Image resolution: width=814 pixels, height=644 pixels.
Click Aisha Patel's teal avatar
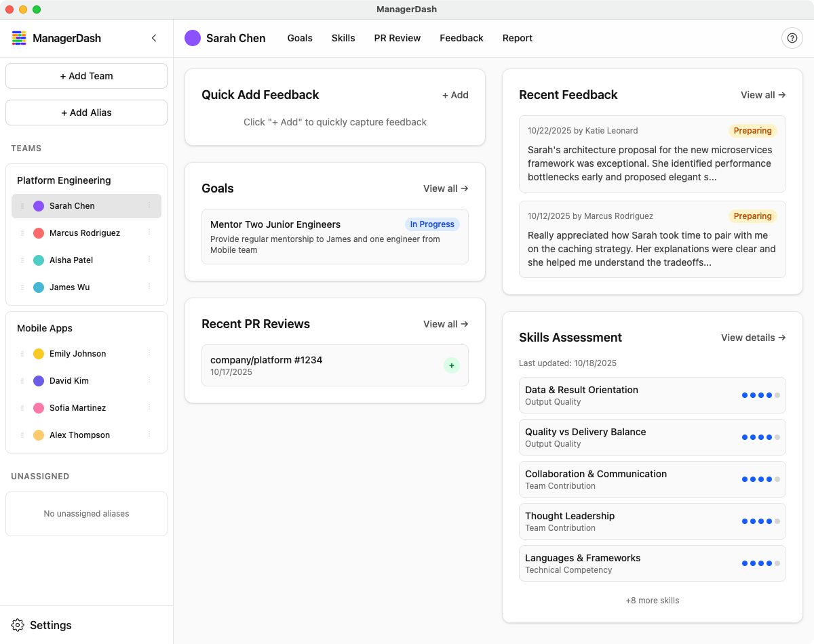pos(39,260)
